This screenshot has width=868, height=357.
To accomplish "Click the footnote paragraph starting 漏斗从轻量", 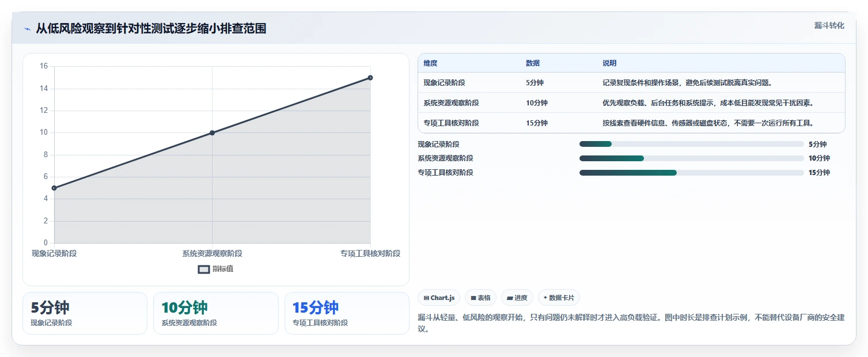I will click(x=631, y=324).
